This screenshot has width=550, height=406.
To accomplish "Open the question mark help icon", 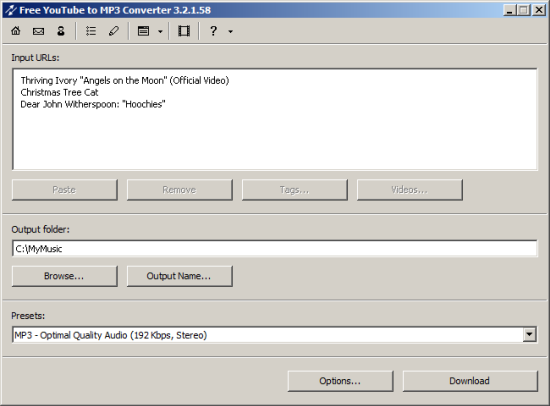I will (213, 31).
